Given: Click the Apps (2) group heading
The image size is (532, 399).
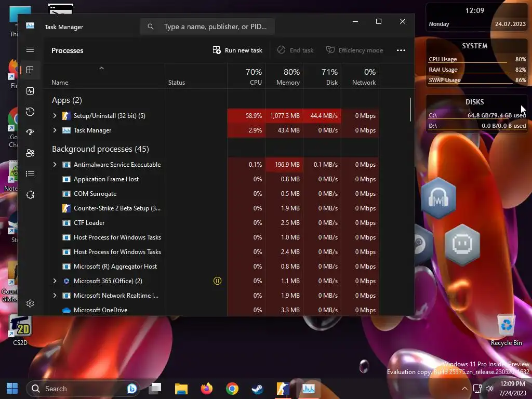Looking at the screenshot, I should click(x=67, y=100).
